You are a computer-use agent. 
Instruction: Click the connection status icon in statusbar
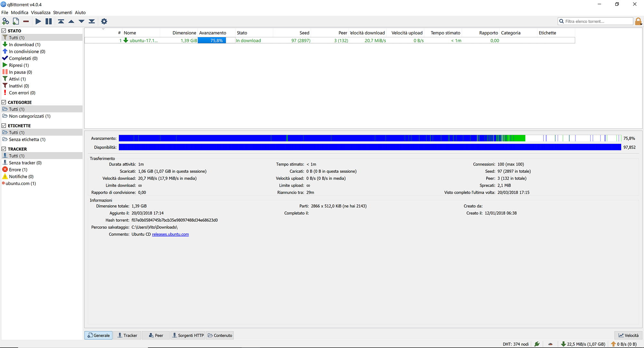[537, 344]
